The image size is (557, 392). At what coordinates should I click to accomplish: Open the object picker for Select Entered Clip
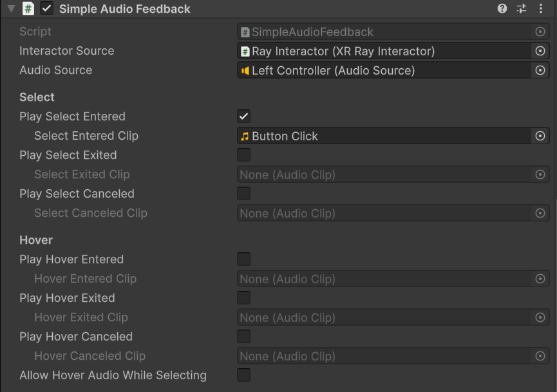[x=540, y=136]
